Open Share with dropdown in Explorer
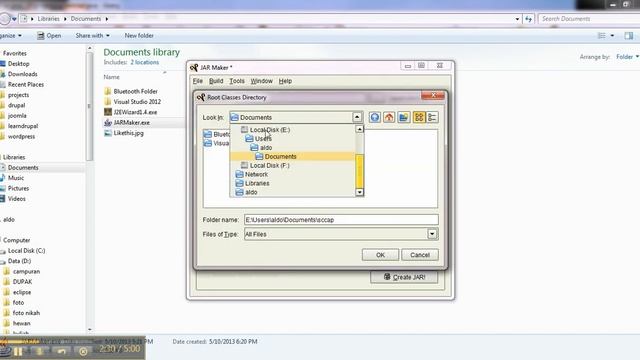The width and height of the screenshot is (640, 360). pyautogui.click(x=92, y=36)
